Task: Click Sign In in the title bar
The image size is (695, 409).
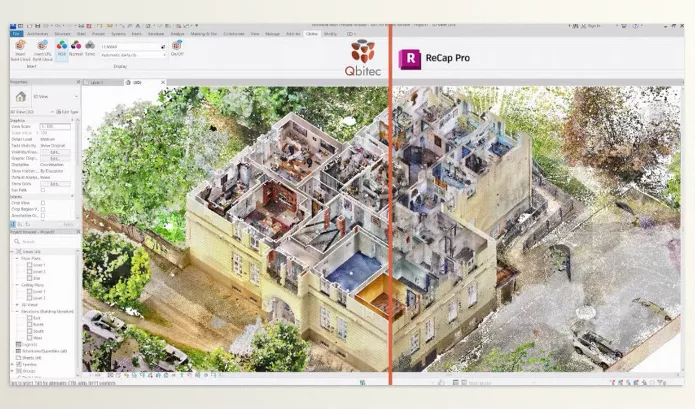Action: 594,26
